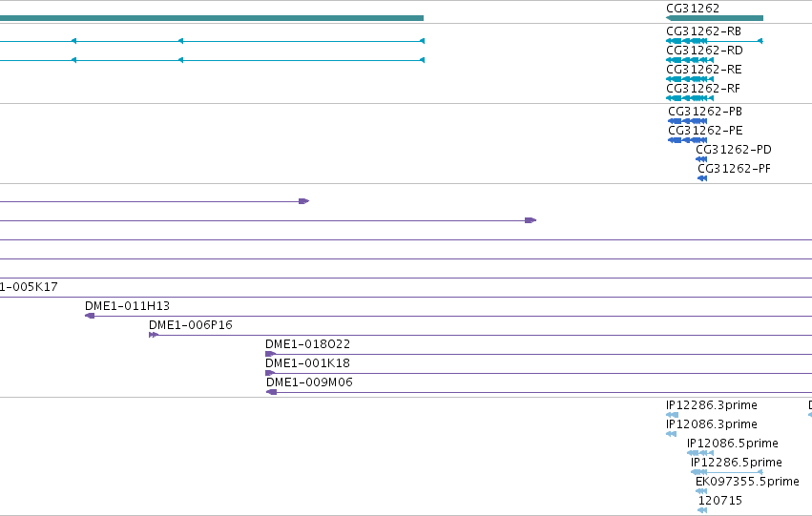Click the DME1-001K18 clone label
Viewport: 812px width, 516px height.
pos(307,363)
